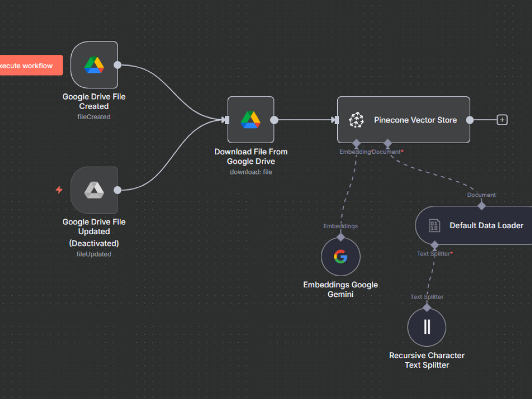Add a node after Pinecone Vector Store
The image size is (532, 399).
tap(502, 120)
